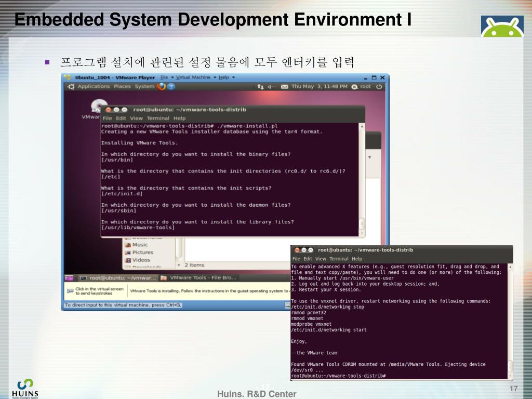Image resolution: width=532 pixels, height=399 pixels.
Task: Open View menu in the upper terminal window
Action: pyautogui.click(x=136, y=118)
